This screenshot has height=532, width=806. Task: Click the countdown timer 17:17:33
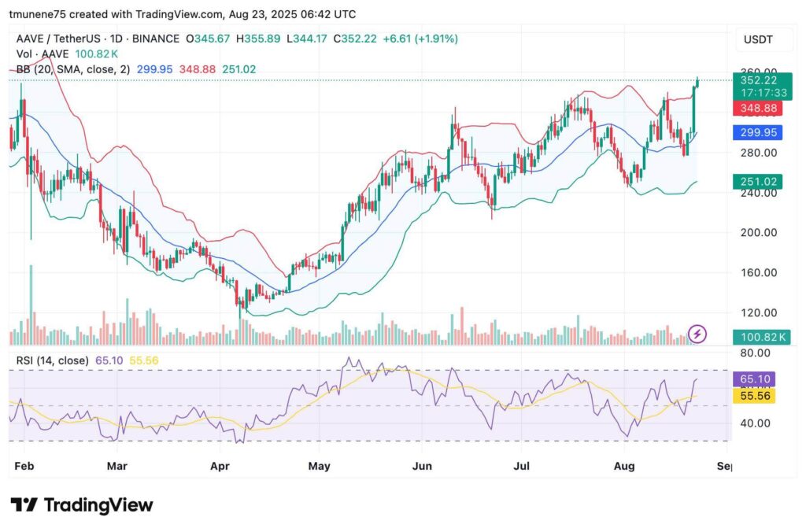pos(763,93)
